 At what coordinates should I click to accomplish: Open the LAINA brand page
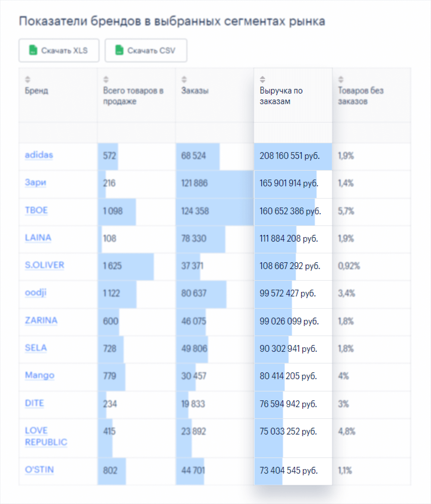(38, 238)
